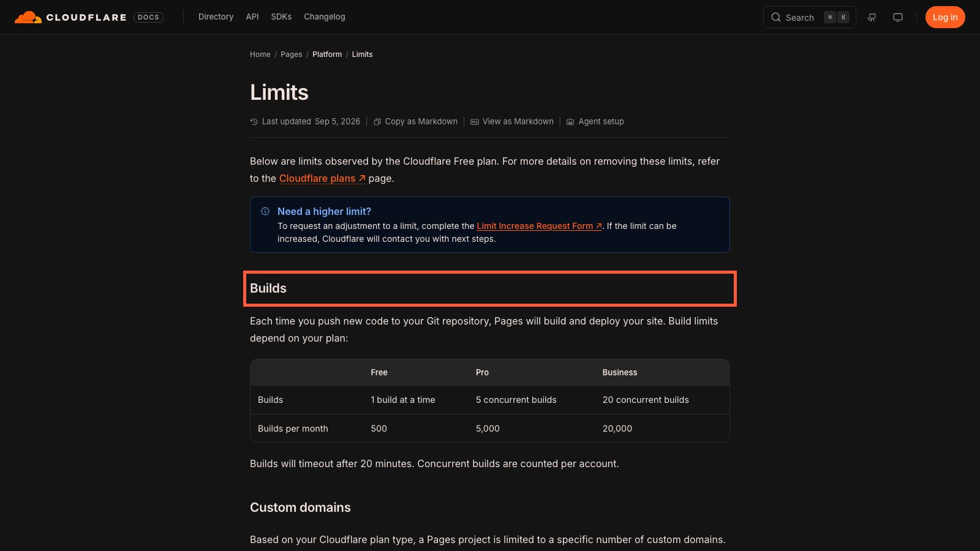Click View as Markdown
Viewport: 980px width, 551px height.
[x=518, y=122]
